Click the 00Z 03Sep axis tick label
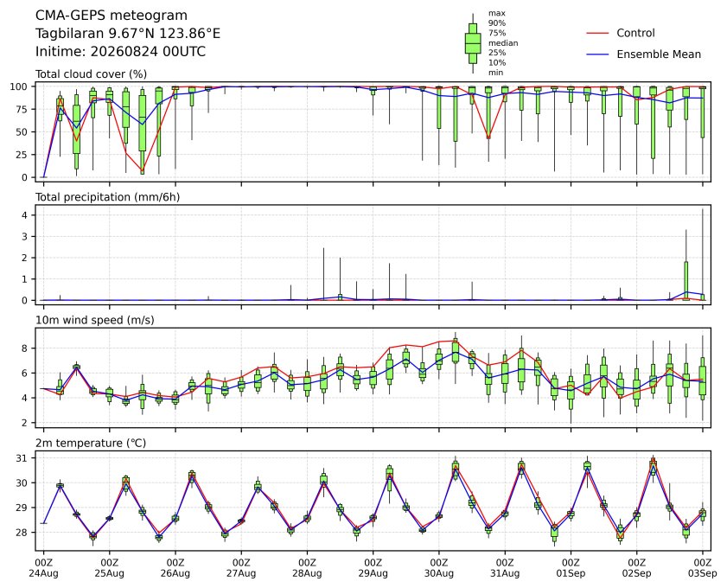 pos(703,567)
